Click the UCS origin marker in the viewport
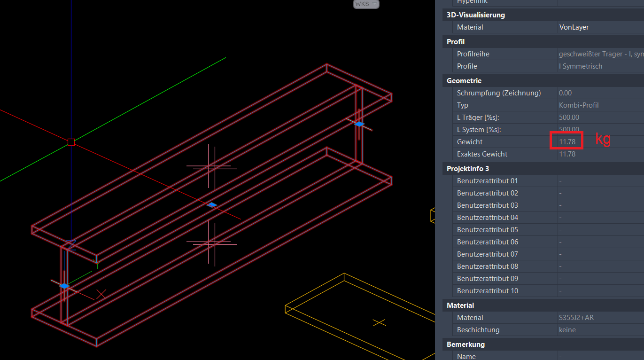 [71, 141]
